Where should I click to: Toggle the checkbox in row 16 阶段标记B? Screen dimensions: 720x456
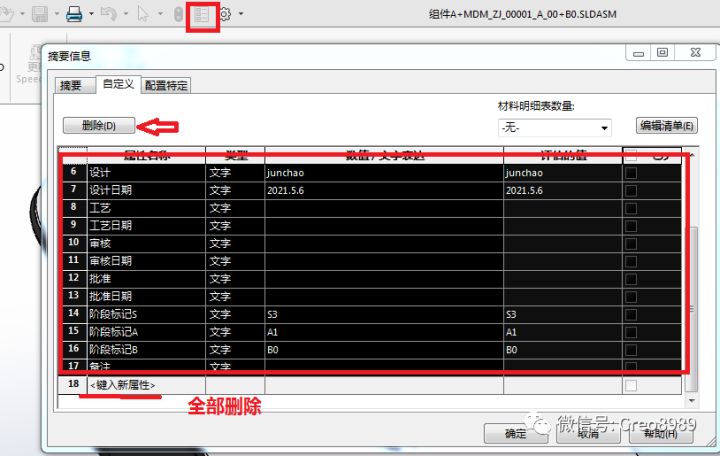(631, 349)
